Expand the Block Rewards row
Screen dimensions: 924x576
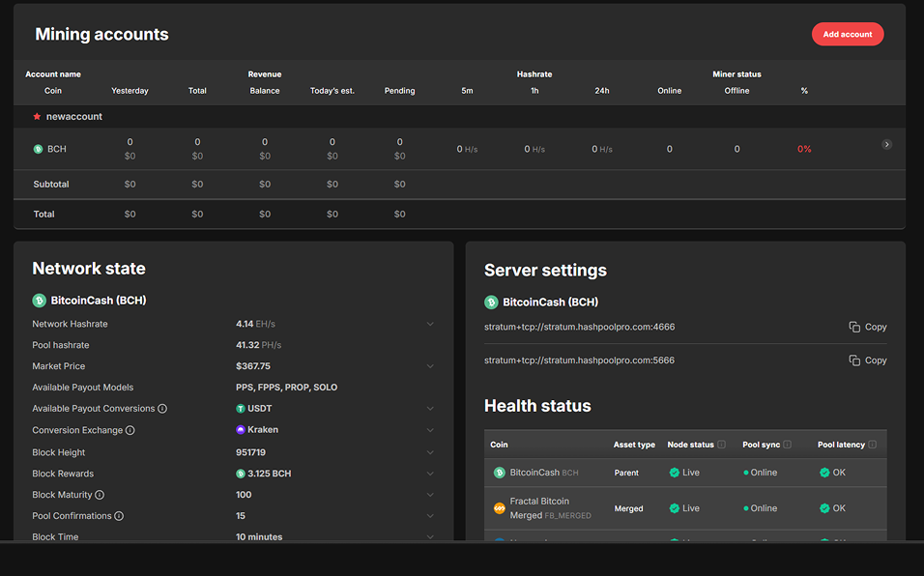coord(430,475)
